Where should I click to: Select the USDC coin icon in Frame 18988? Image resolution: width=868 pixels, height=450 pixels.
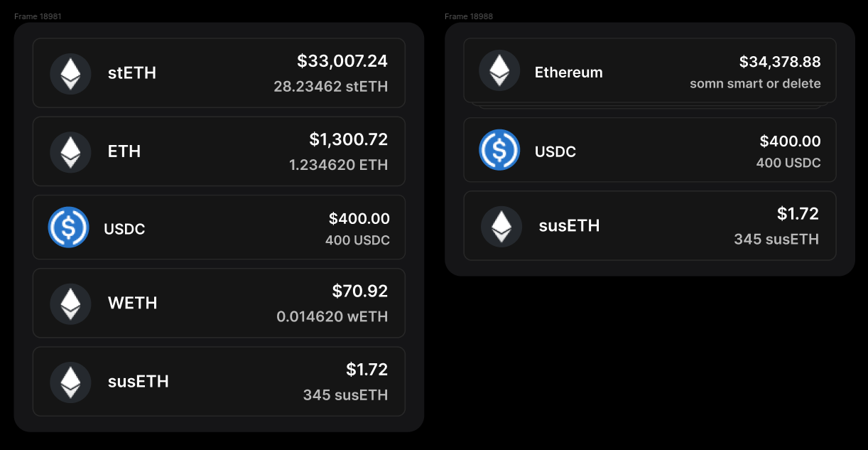pyautogui.click(x=499, y=150)
